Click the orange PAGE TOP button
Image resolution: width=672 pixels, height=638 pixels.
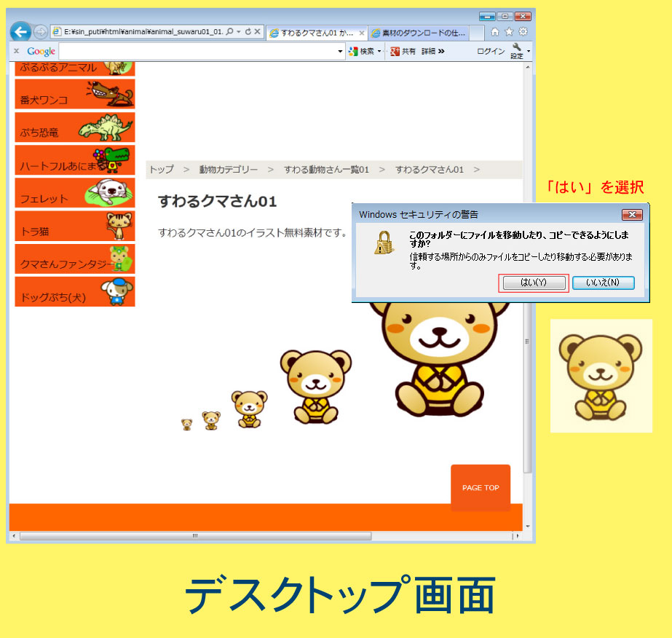click(x=481, y=487)
